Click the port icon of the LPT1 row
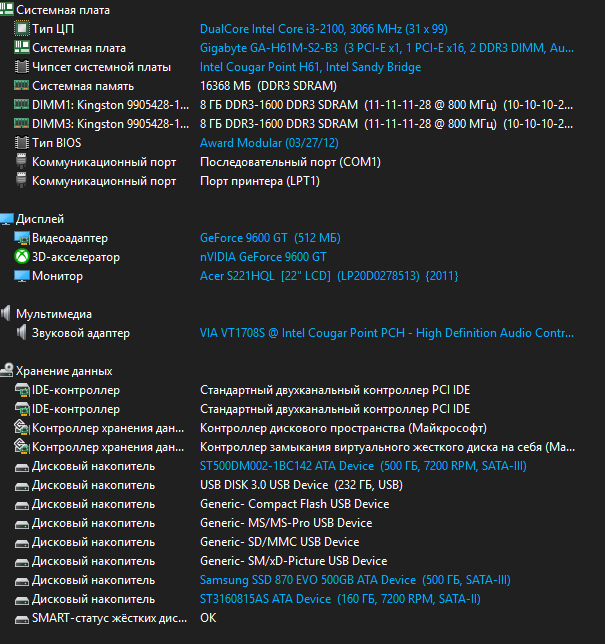Screen dimensions: 605x644 (21, 180)
